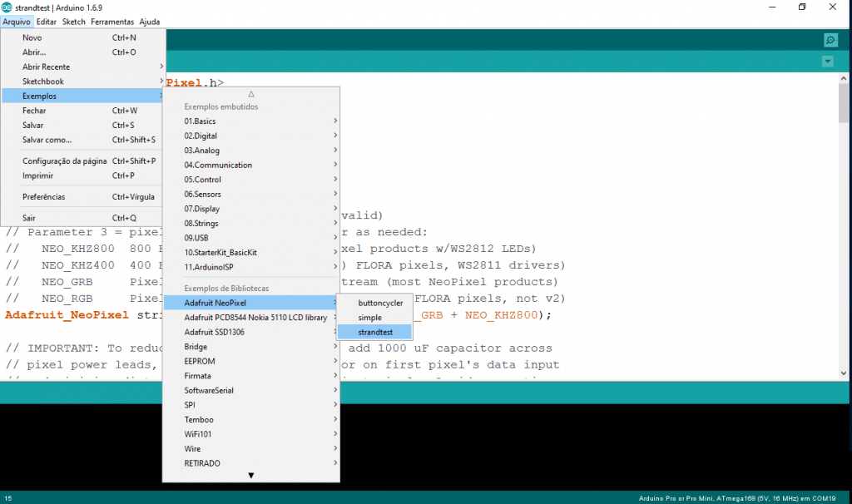Choose Novo from Arquivo menu
852x504 pixels.
point(82,37)
